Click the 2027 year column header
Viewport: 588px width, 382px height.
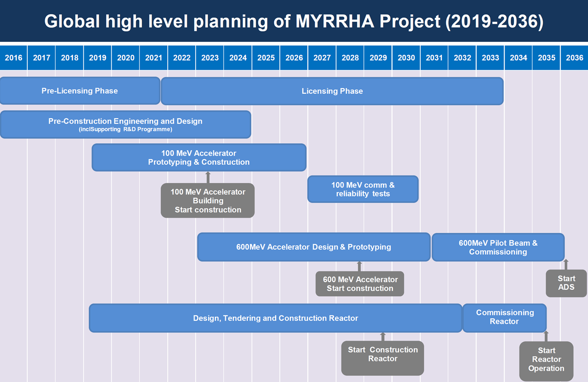tap(322, 57)
